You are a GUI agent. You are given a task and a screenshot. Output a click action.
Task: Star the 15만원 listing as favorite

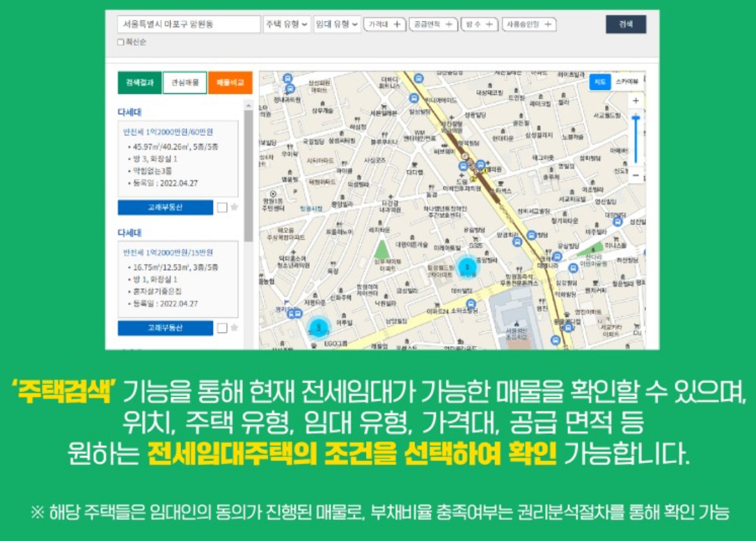235,328
